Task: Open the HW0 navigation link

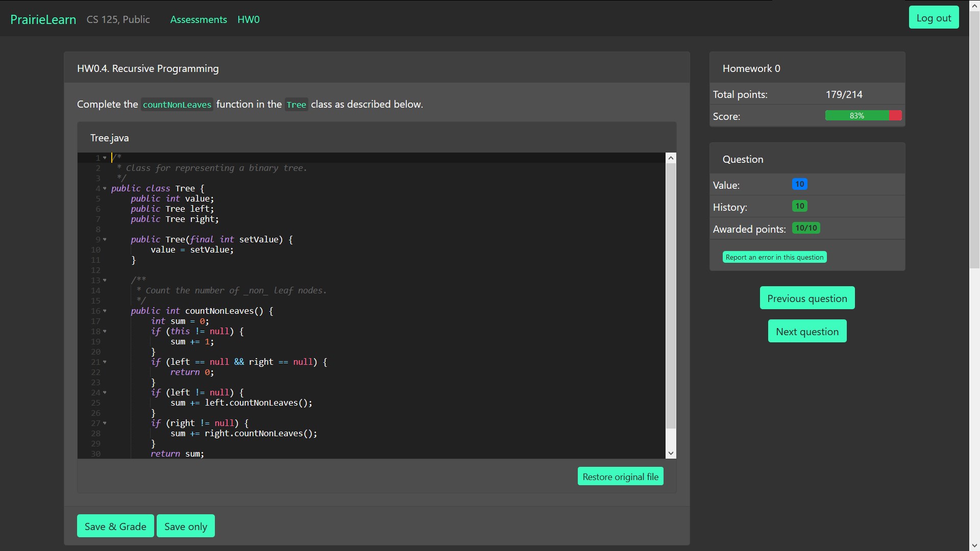Action: pos(249,19)
